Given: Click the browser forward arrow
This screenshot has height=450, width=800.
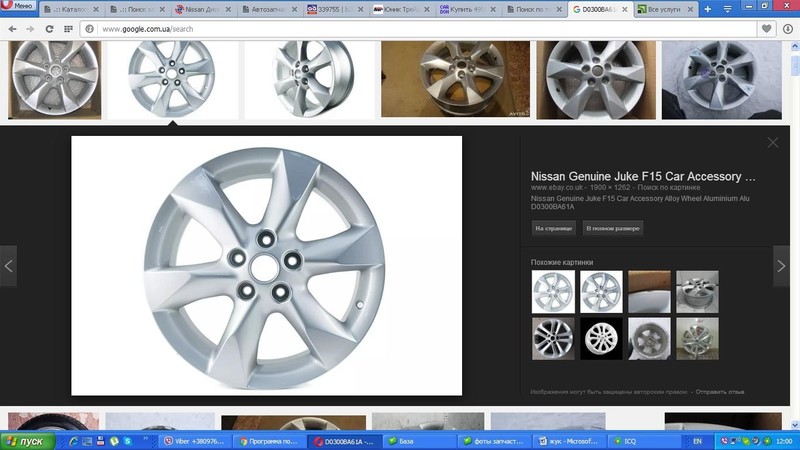Looking at the screenshot, I should [x=29, y=29].
